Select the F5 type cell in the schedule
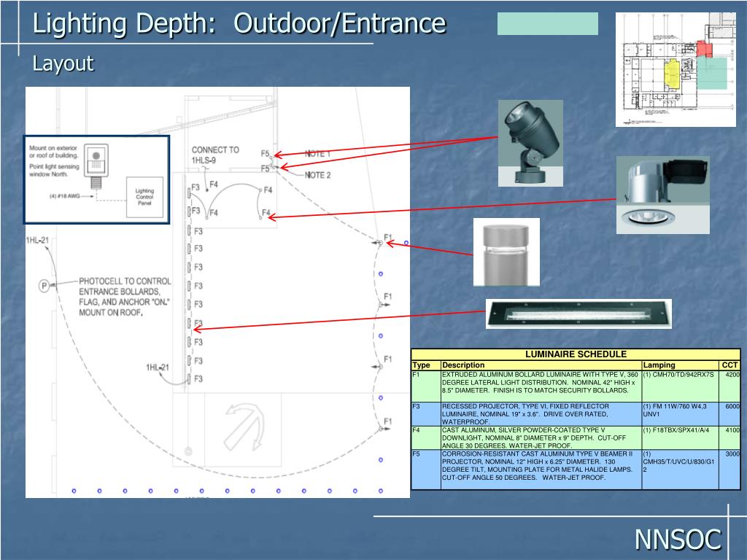The height and width of the screenshot is (560, 747). tap(426, 469)
